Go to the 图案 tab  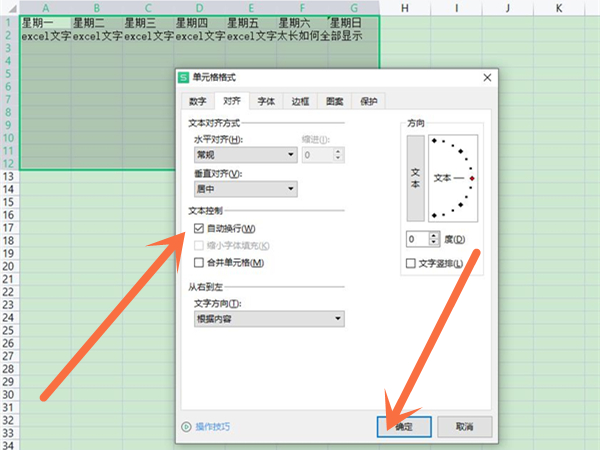[334, 101]
